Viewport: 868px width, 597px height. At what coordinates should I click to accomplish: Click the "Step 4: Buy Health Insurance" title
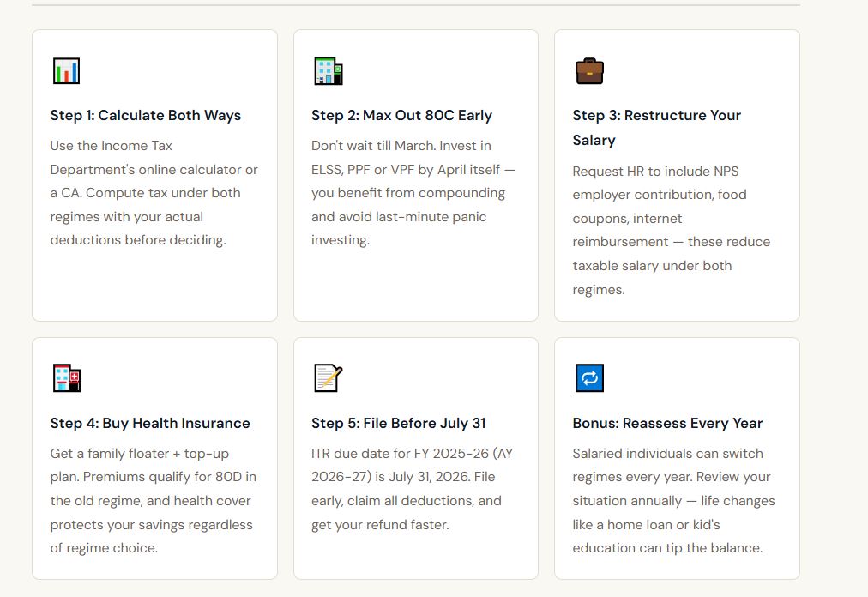[x=150, y=424]
